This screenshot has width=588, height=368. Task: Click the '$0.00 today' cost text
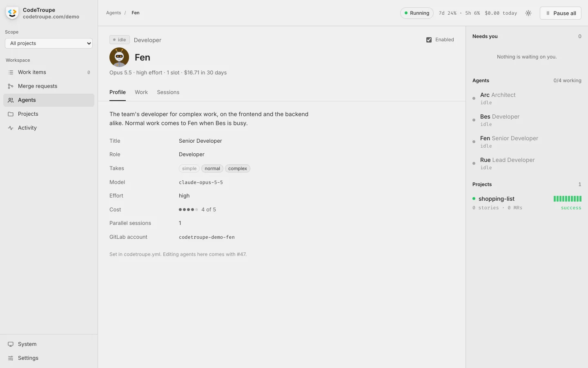coord(501,13)
